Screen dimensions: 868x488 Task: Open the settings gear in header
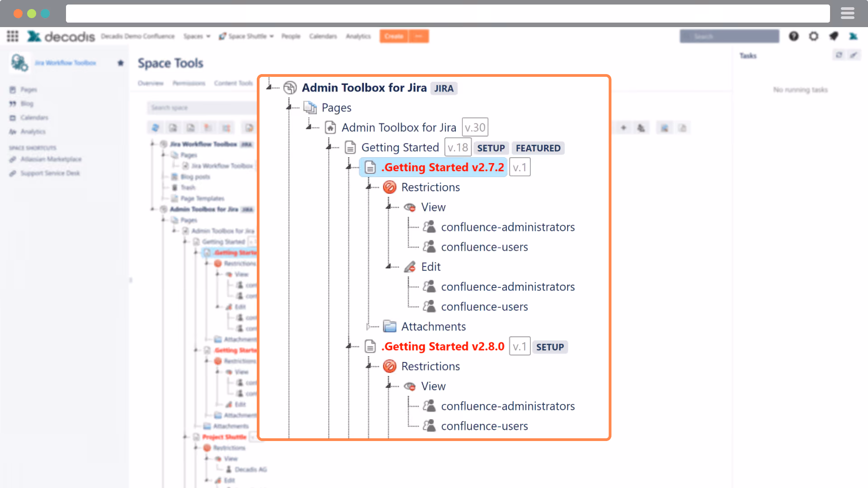814,36
